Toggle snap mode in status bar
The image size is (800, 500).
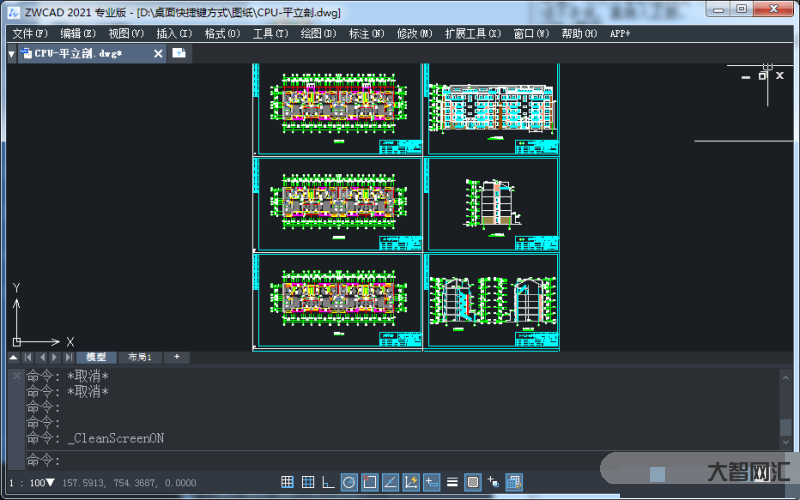click(285, 483)
